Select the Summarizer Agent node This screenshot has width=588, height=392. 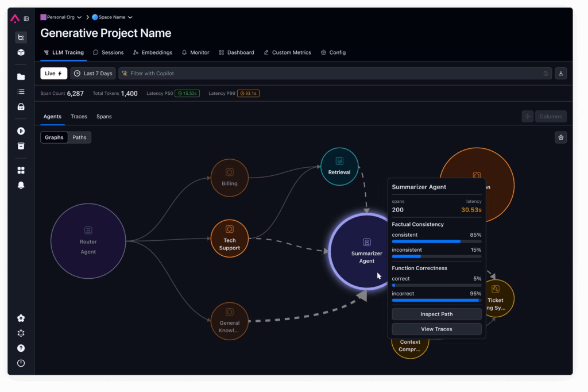coord(359,252)
